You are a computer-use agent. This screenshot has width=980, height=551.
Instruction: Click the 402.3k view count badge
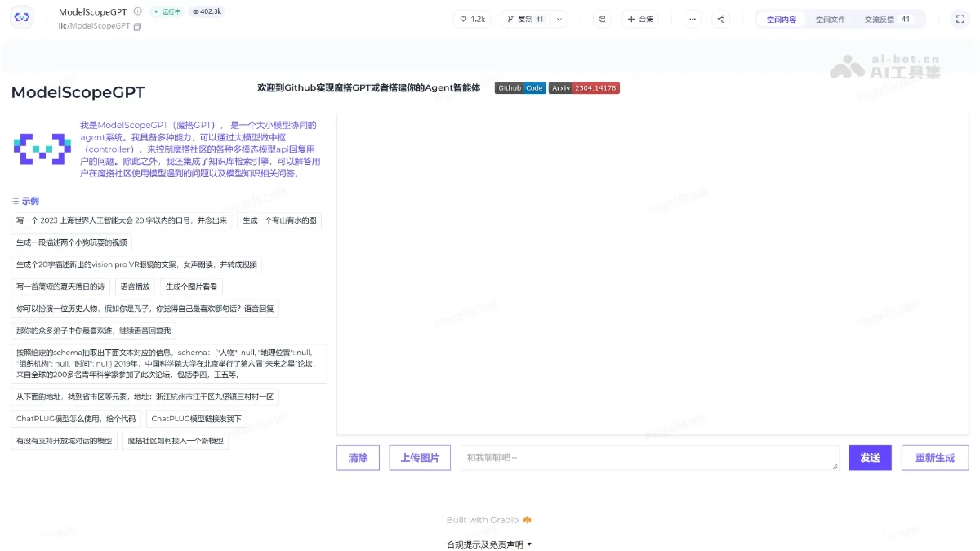[x=208, y=11]
